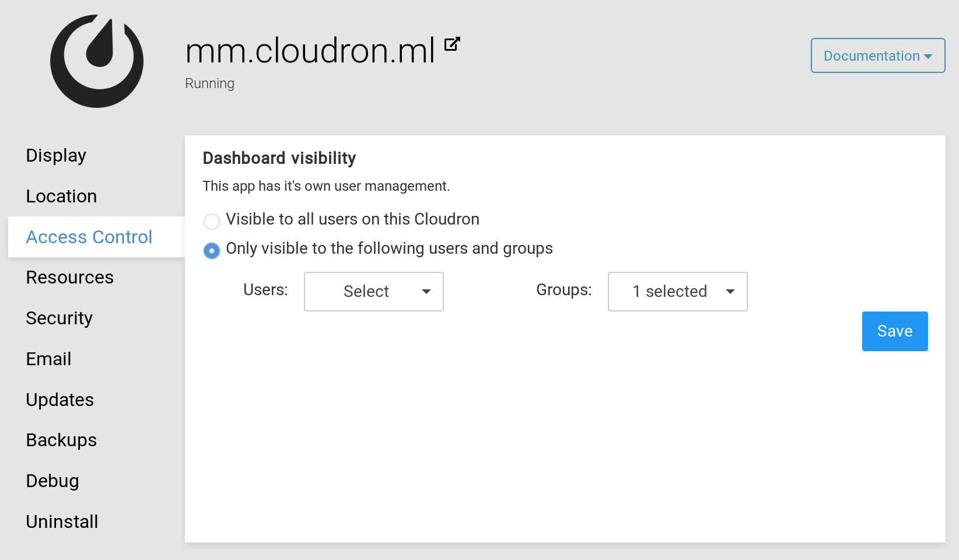Show the Updates section

click(60, 400)
